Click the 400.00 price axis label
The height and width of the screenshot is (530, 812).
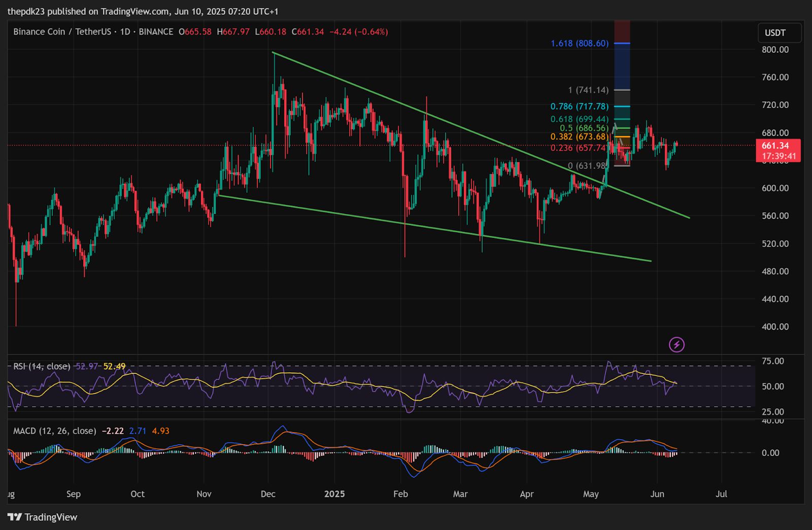click(x=775, y=327)
